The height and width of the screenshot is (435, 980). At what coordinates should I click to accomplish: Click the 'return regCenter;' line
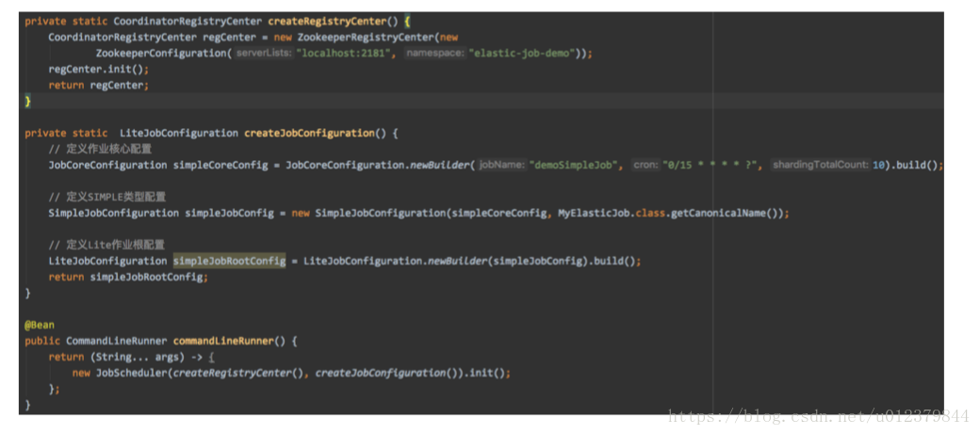pyautogui.click(x=99, y=85)
